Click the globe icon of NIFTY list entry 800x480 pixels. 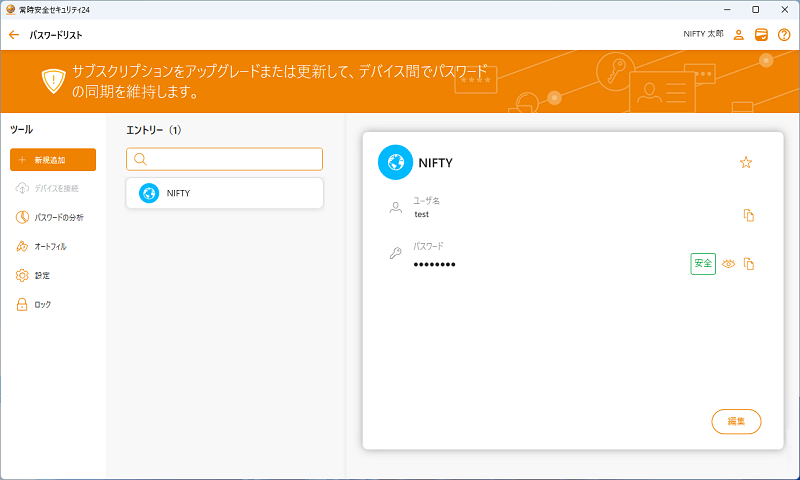[149, 193]
